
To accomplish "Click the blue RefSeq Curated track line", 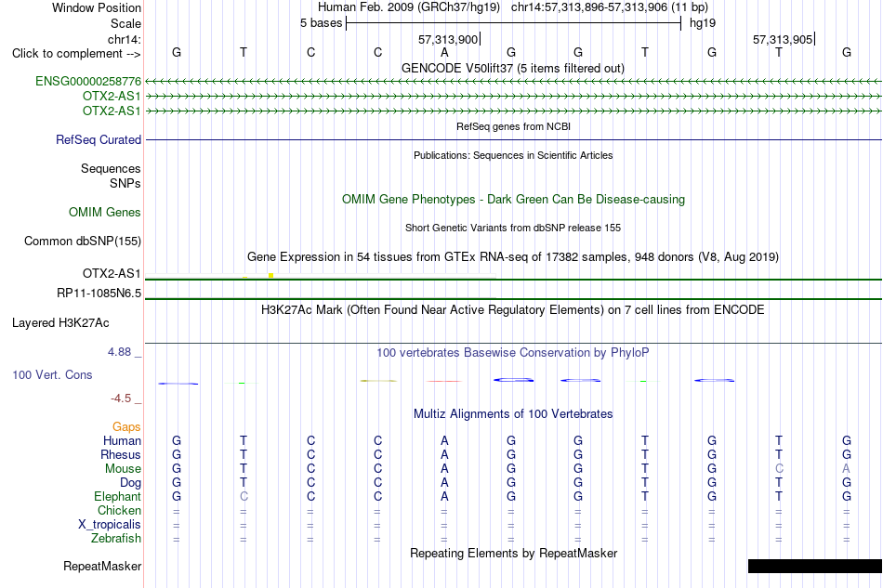I will tap(513, 139).
